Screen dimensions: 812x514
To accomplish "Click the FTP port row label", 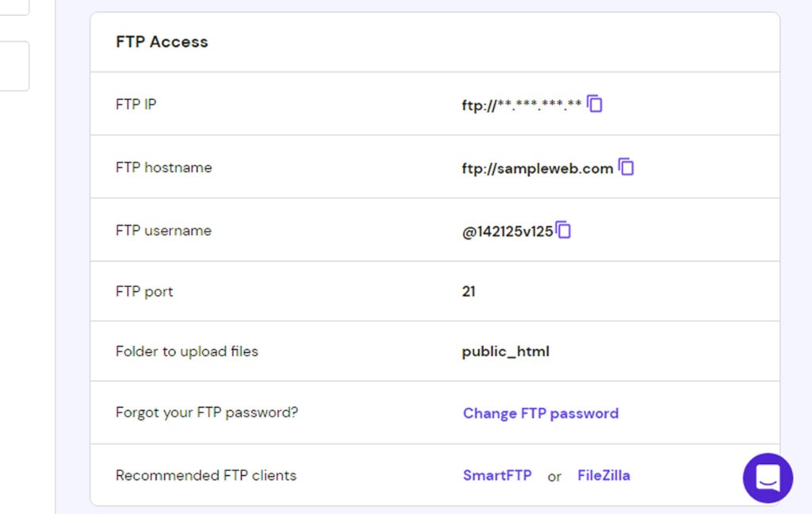I will [144, 292].
